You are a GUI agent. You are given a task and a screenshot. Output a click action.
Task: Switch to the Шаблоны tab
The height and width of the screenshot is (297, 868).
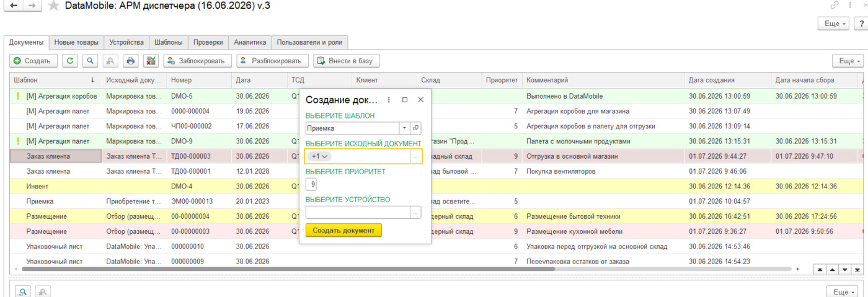coord(168,42)
